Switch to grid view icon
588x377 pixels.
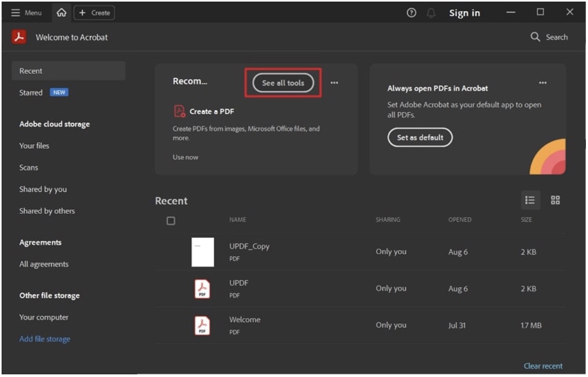coord(555,200)
